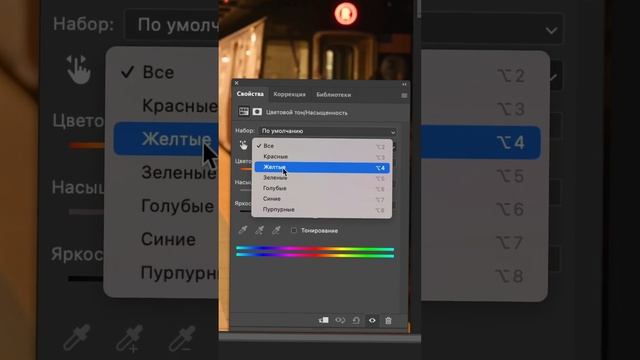Select the add-to-sample eyedropper
The height and width of the screenshot is (360, 640).
pyautogui.click(x=260, y=230)
